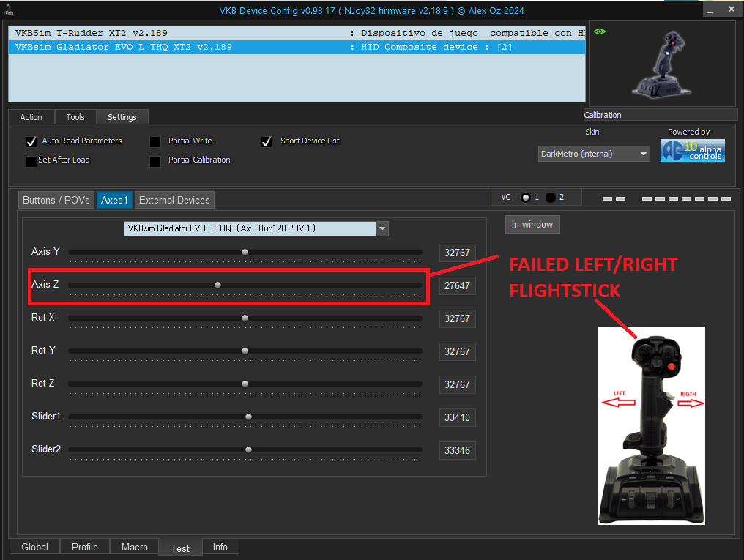744x560 pixels.
Task: Switch to the Test bottom tab
Action: (x=180, y=548)
